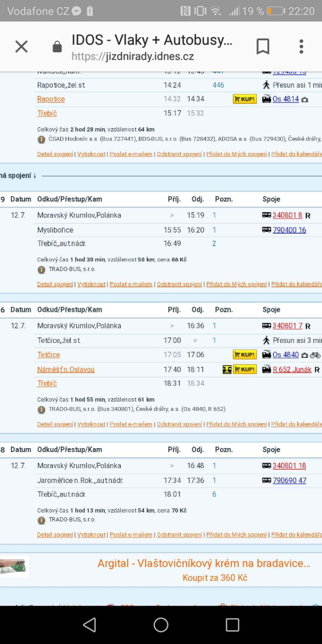Open platform note 2 for Třebíč,,aut.nádr. 16:49
322x644 pixels.
click(x=214, y=243)
